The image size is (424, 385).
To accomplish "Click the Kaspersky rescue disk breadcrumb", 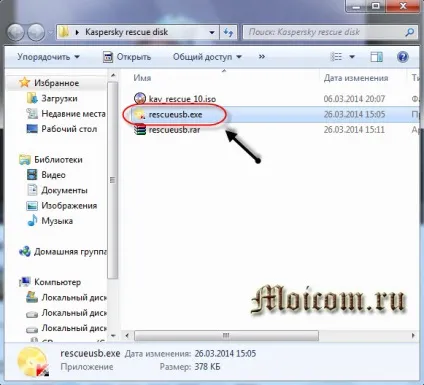I will coord(127,32).
